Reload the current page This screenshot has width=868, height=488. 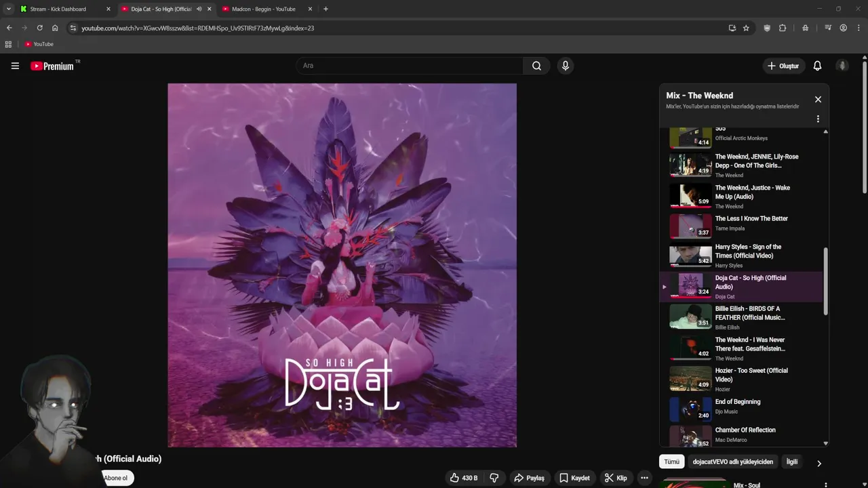point(39,28)
